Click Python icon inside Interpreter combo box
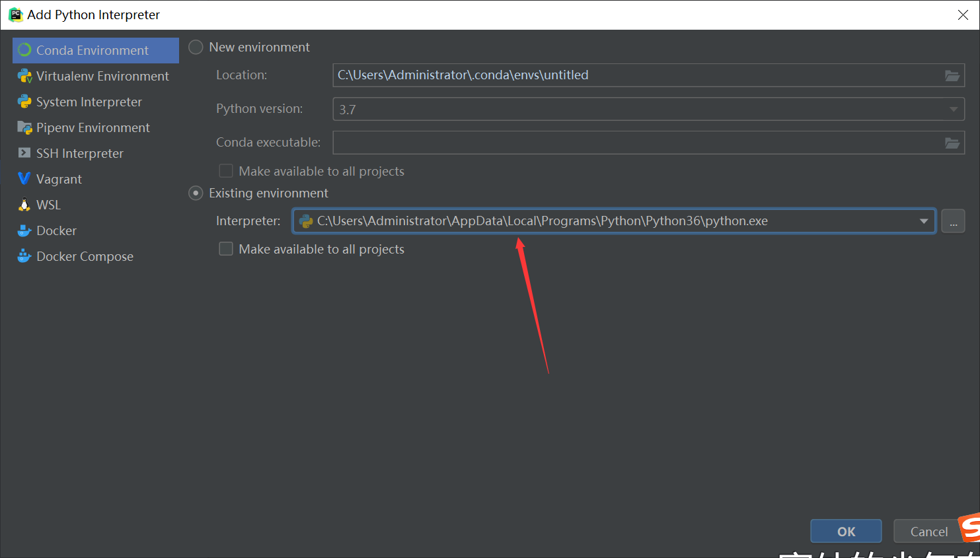 tap(306, 221)
